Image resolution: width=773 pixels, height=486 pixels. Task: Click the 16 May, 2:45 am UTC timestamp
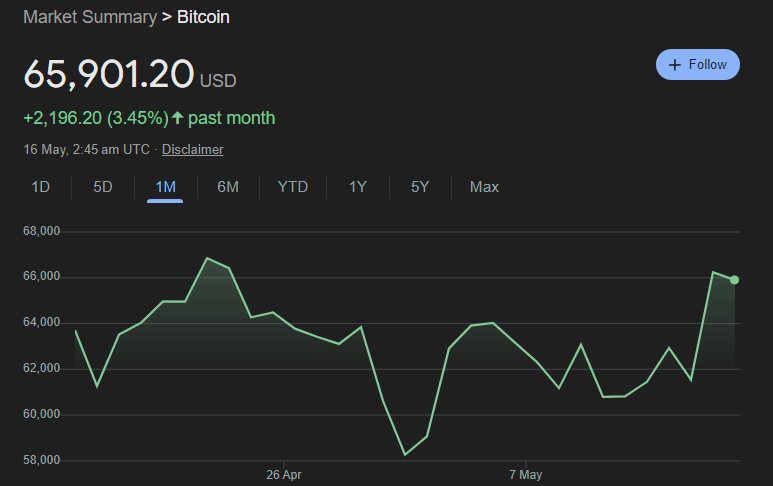tap(86, 149)
